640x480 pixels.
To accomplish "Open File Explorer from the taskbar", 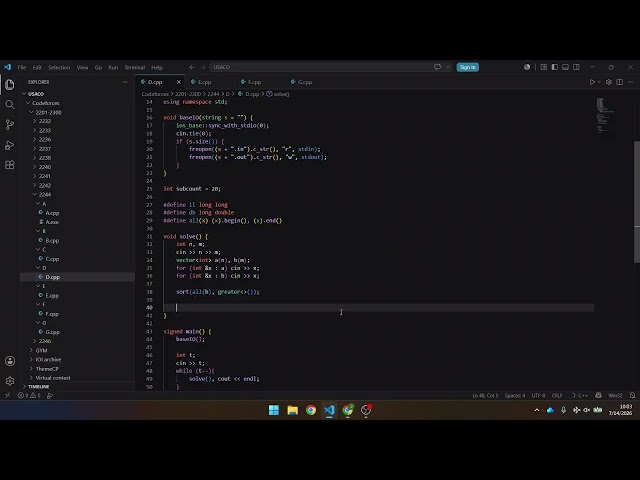I will [292, 410].
